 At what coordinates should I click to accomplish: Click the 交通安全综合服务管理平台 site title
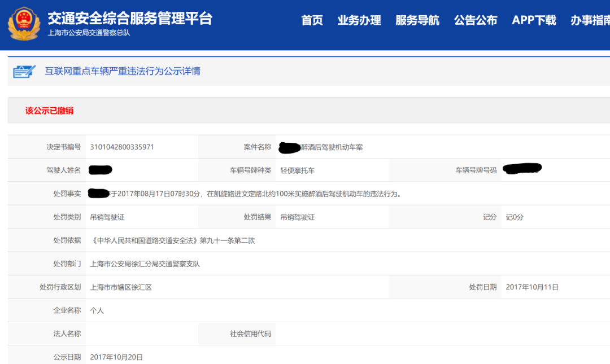[x=130, y=18]
